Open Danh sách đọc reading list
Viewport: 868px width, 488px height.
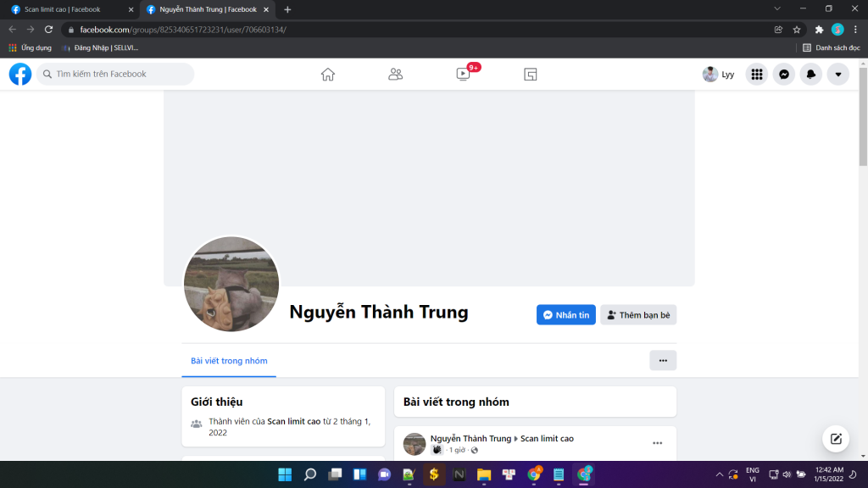(832, 48)
